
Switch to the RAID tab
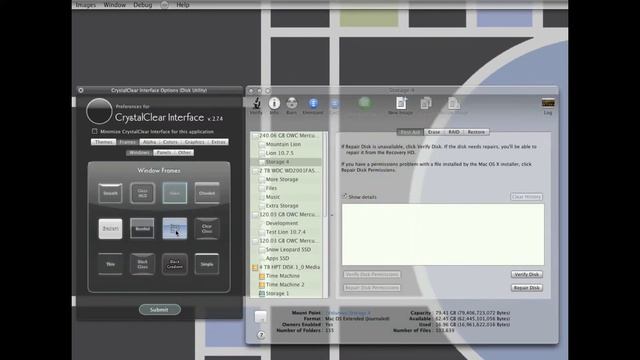click(454, 132)
